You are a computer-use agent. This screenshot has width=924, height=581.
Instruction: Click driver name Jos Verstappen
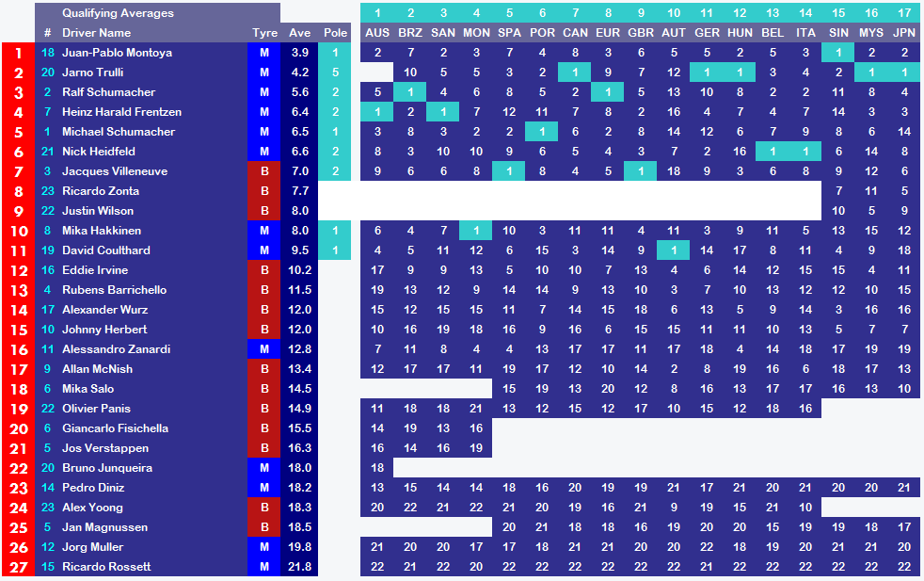point(104,448)
